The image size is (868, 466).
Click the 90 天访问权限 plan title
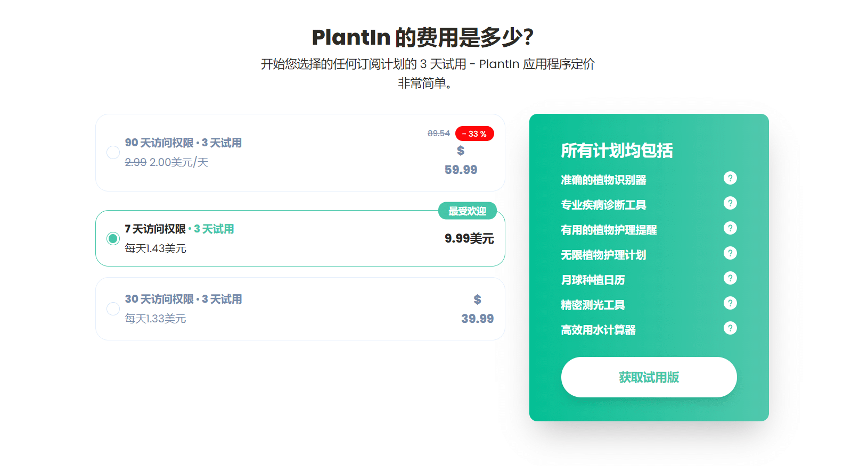183,143
